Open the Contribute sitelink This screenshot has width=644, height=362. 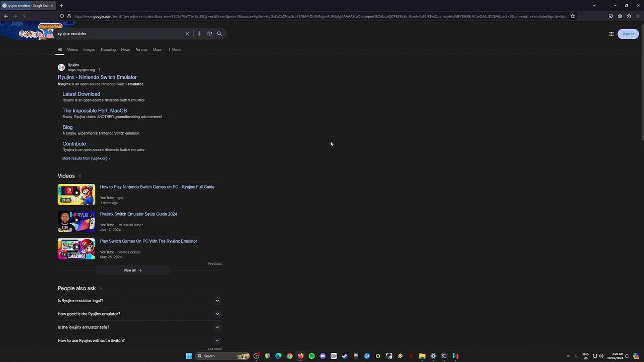[x=74, y=144]
